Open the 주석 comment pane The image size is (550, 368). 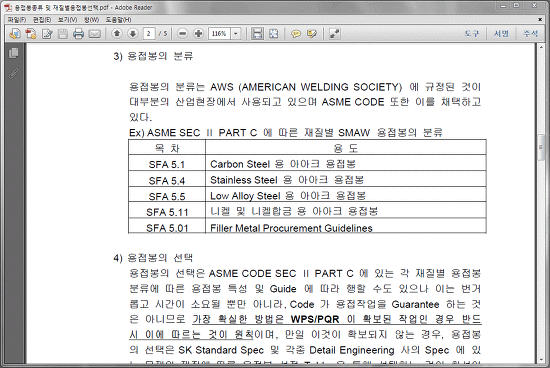click(x=530, y=34)
